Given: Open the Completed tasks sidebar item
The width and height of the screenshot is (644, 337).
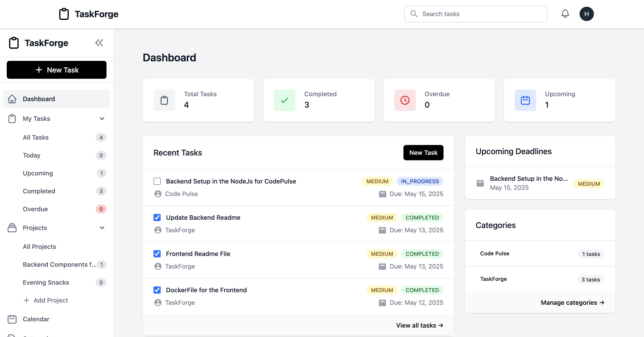Looking at the screenshot, I should (x=39, y=191).
